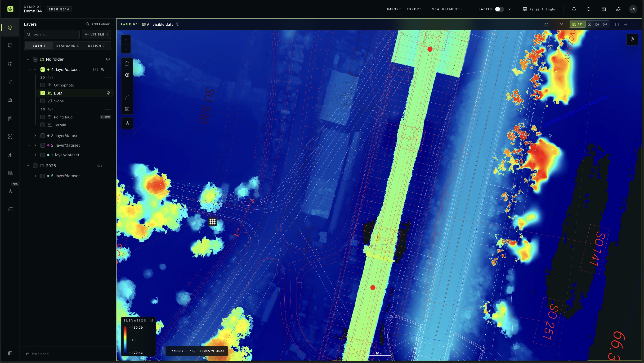644x363 pixels.
Task: Zoom in on the map with the plus button
Action: pyautogui.click(x=126, y=40)
